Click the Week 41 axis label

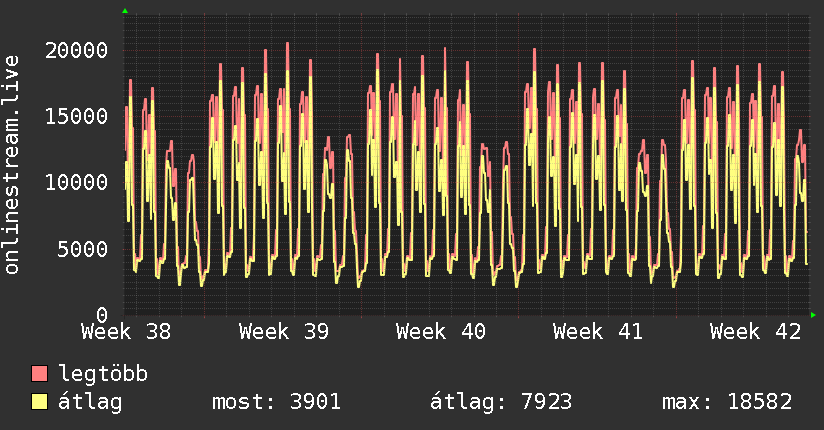click(598, 332)
